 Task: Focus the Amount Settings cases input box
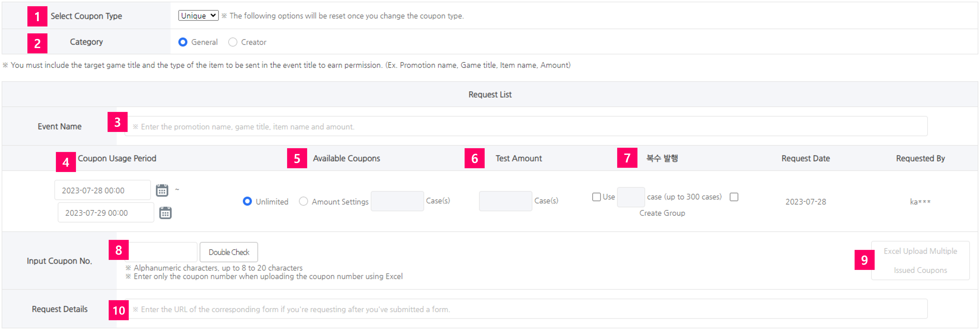[397, 201]
